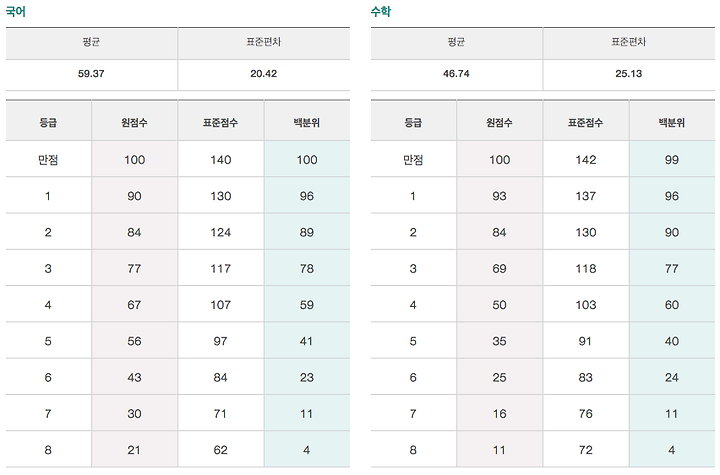Click 수학 grade 5 원점수 35
Viewport: 720px width, 475px height.
click(499, 341)
